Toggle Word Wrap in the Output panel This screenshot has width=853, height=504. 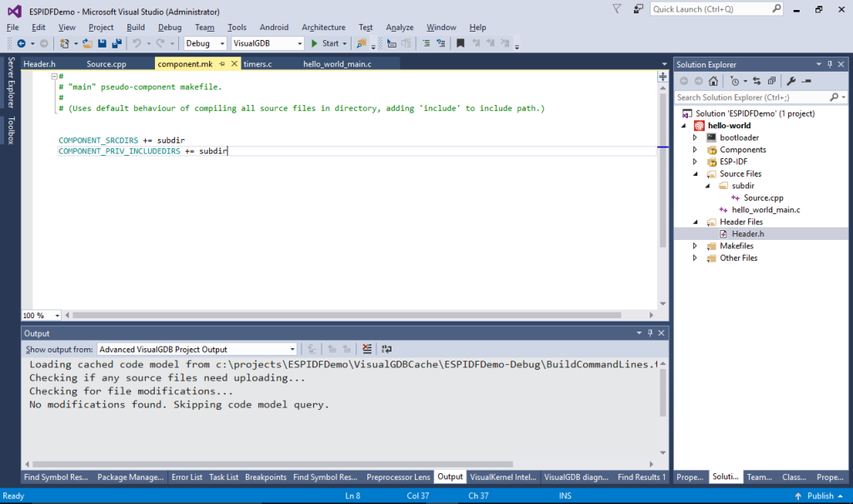387,349
